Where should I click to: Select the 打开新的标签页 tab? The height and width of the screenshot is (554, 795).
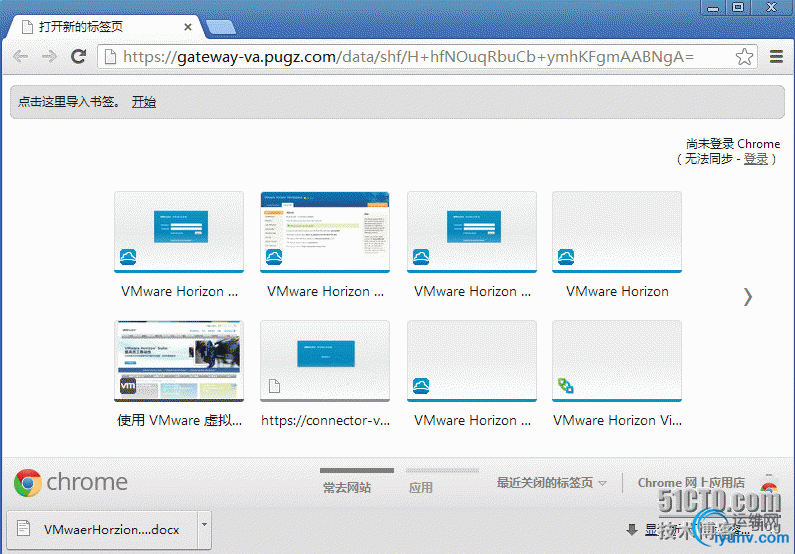(104, 27)
